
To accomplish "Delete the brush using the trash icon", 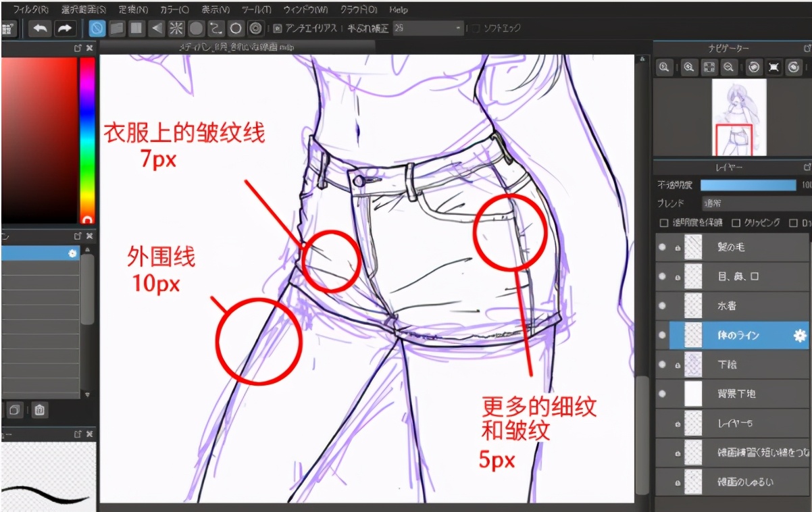I will coord(40,410).
